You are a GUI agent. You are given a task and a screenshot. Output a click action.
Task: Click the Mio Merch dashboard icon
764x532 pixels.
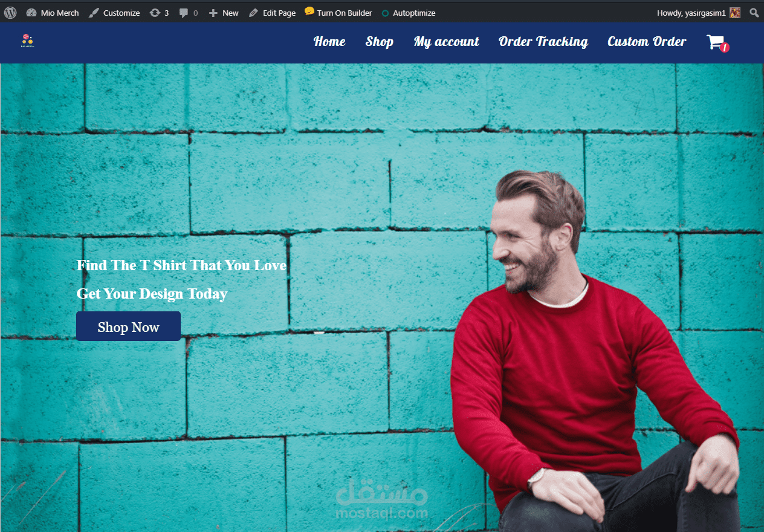click(x=31, y=13)
